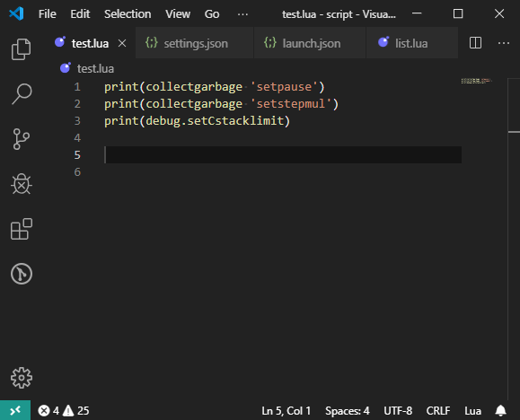Open the Manage gear menu

tap(22, 378)
